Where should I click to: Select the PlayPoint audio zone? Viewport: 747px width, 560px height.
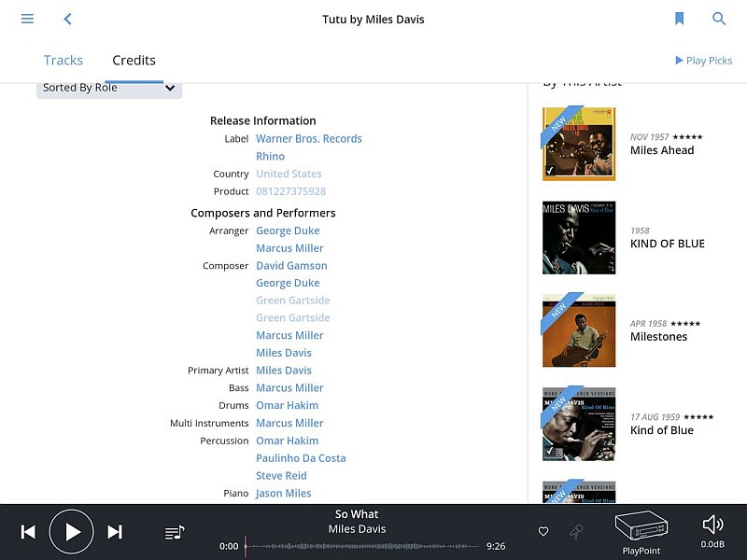point(641,532)
